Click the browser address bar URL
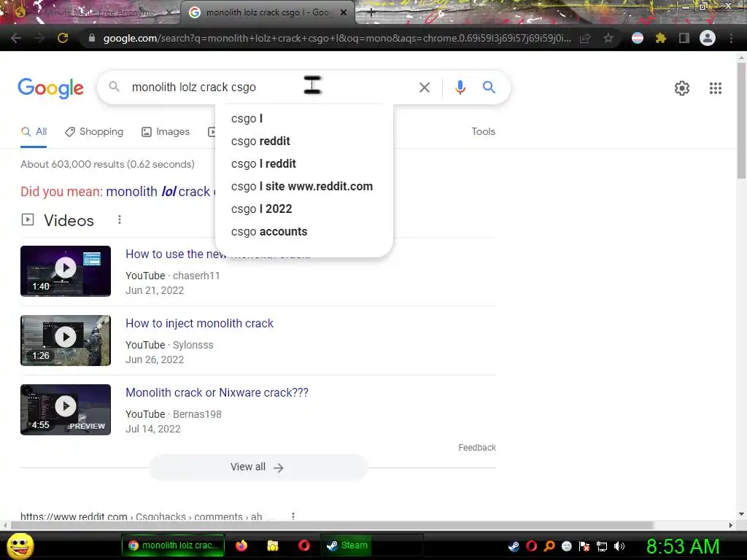The height and width of the screenshot is (560, 747). coord(337,38)
